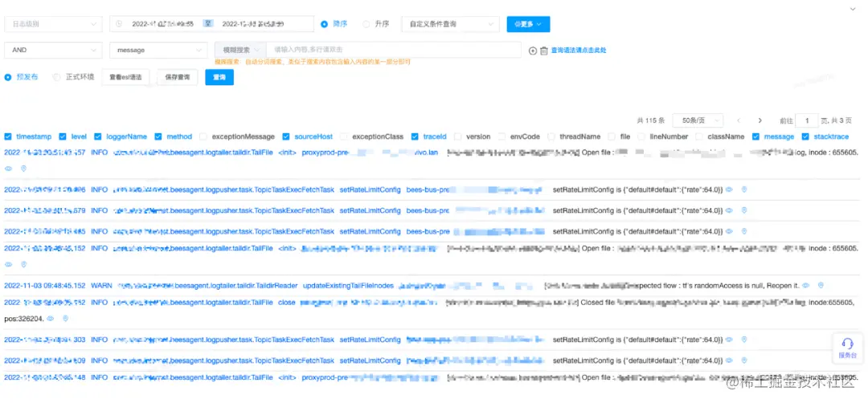Open the message field dropdown
Viewport: 868px width, 403px height.
coord(158,50)
